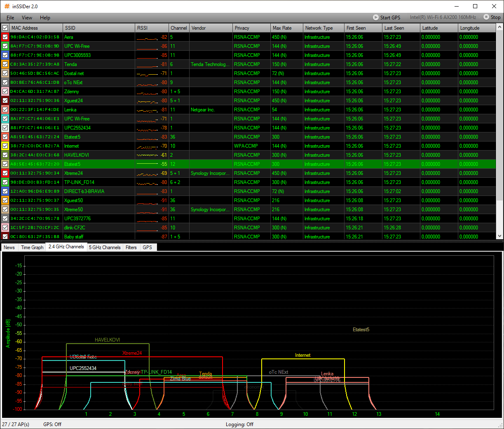Open the Help menu
This screenshot has width=504, height=429.
(x=45, y=18)
